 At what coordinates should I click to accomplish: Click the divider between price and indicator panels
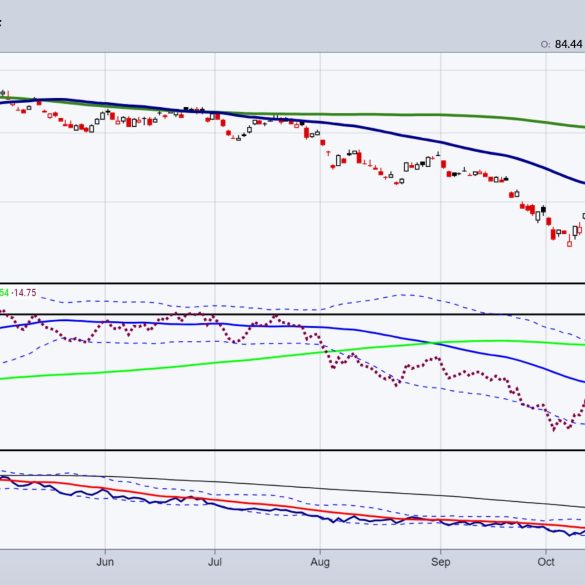[292, 284]
